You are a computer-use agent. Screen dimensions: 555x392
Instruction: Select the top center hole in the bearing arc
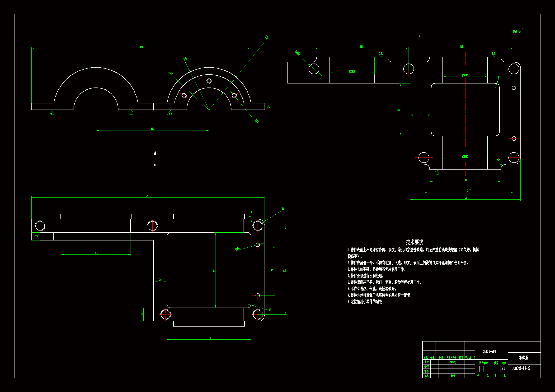[x=209, y=81]
